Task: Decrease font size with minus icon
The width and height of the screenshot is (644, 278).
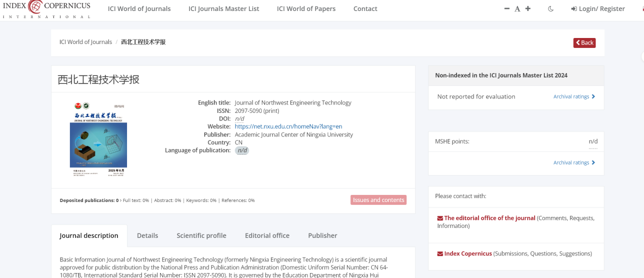Action: (x=507, y=9)
